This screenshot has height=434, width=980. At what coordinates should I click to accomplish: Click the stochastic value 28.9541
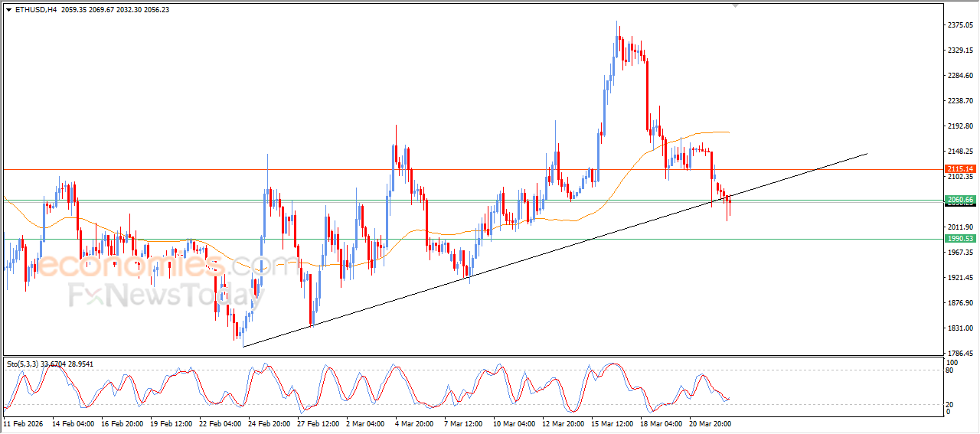[x=82, y=364]
